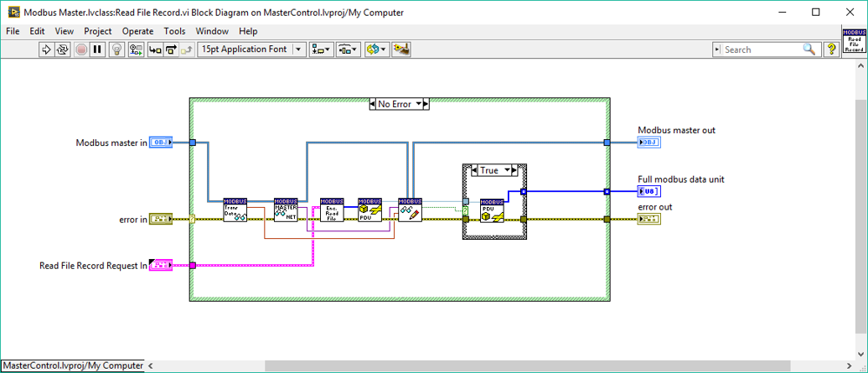The image size is (868, 373).
Task: Click the Search input field
Action: tap(761, 49)
